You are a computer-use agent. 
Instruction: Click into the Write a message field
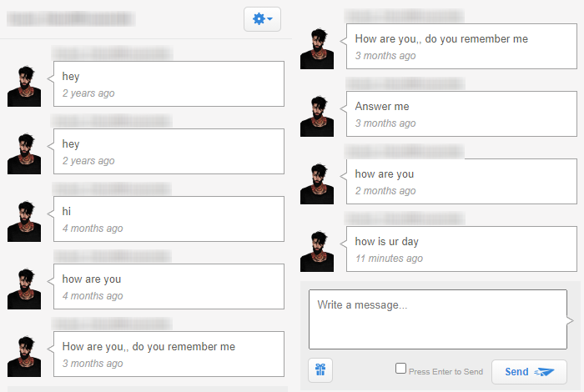(x=438, y=319)
